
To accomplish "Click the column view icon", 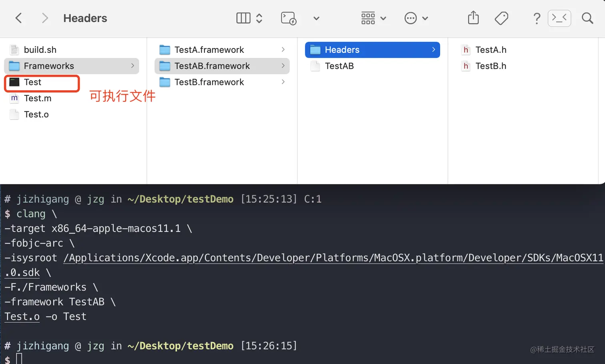I will 243,18.
